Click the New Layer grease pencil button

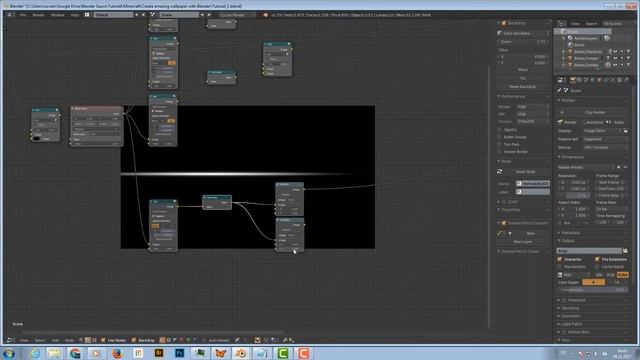pyautogui.click(x=523, y=242)
